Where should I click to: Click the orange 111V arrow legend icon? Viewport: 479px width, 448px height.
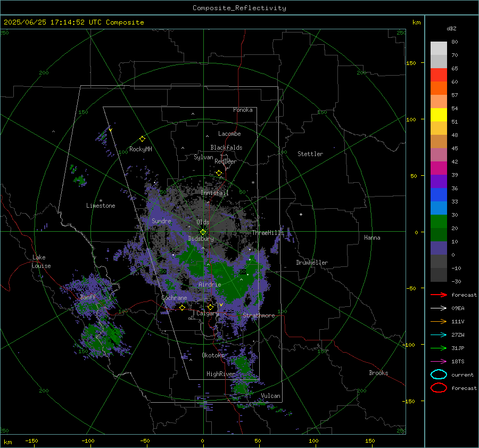click(x=439, y=321)
